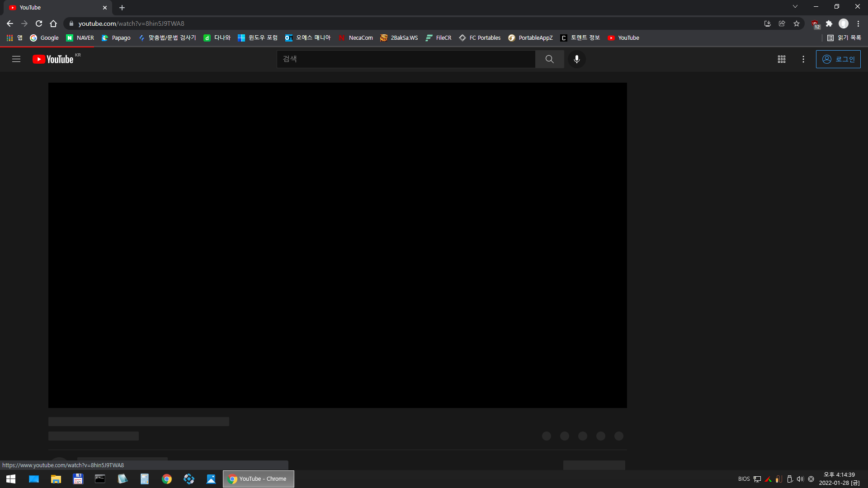Open Chrome three-dot main menu
The height and width of the screenshot is (488, 868).
(x=858, y=23)
